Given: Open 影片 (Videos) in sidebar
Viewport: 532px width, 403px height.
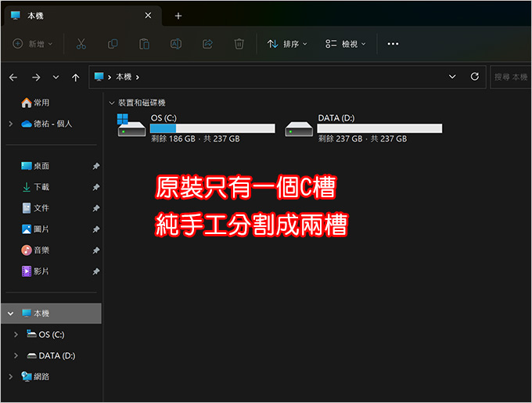Looking at the screenshot, I should click(35, 272).
